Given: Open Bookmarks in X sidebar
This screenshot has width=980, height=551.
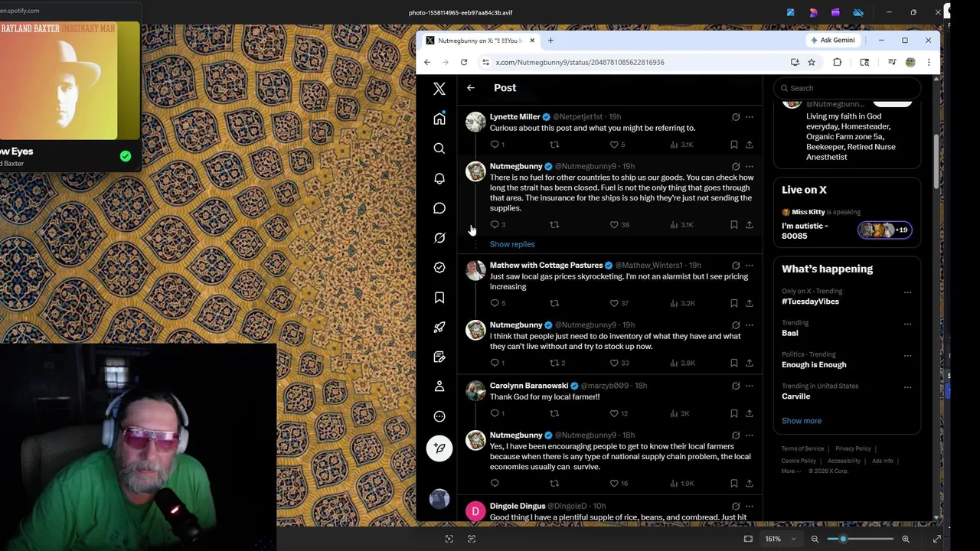Looking at the screenshot, I should [439, 298].
